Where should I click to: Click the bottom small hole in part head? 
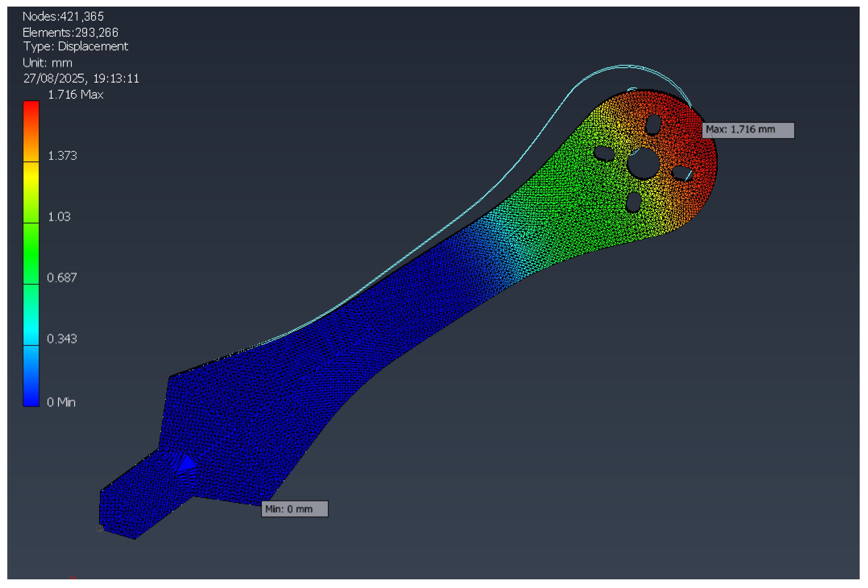(x=634, y=202)
